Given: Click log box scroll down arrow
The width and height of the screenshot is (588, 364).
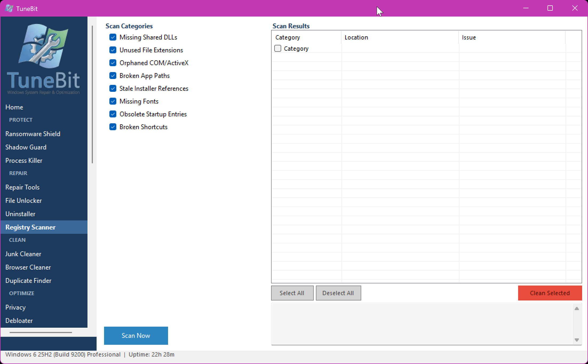Looking at the screenshot, I should point(577,340).
